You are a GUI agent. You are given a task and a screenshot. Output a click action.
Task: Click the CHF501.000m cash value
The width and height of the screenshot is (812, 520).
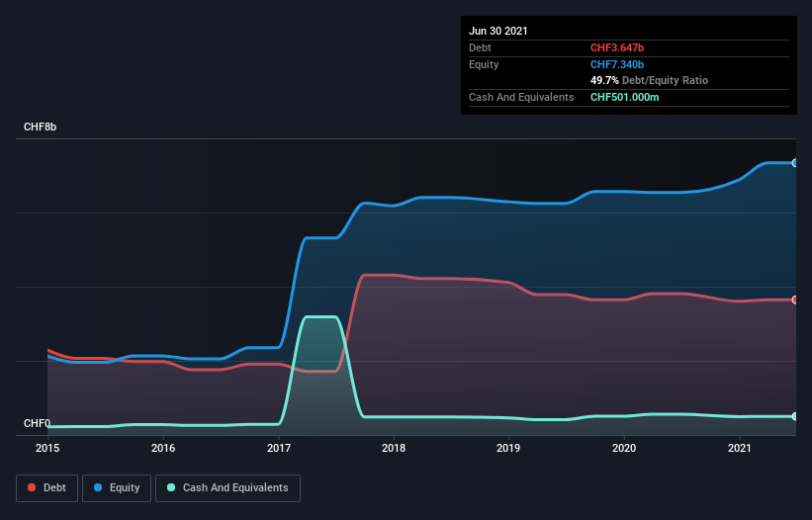tap(624, 97)
